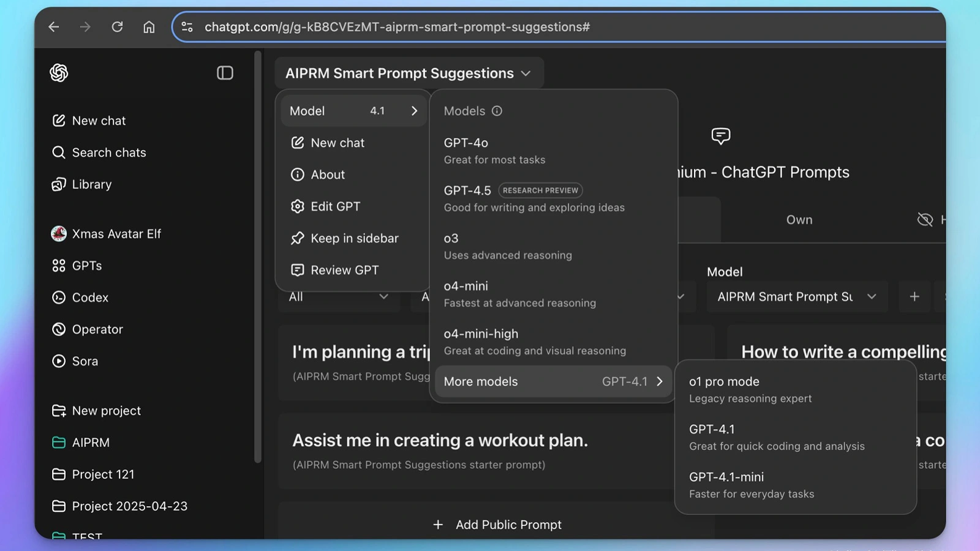Select Keep in sidebar menu item
This screenshot has width=980, height=551.
pyautogui.click(x=353, y=238)
